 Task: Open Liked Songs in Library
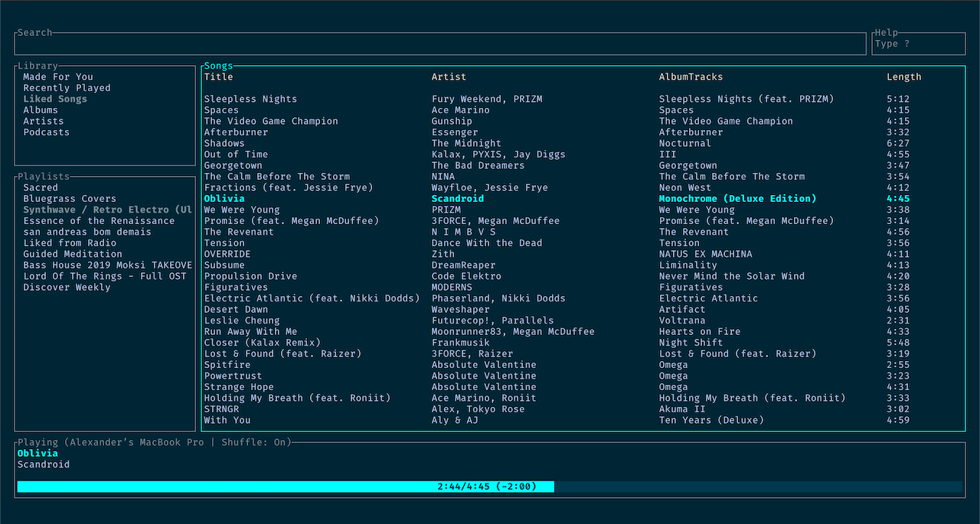tap(55, 99)
